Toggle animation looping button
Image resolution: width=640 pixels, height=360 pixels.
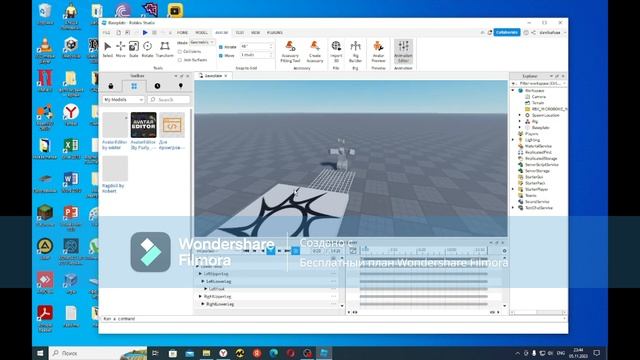pos(296,251)
